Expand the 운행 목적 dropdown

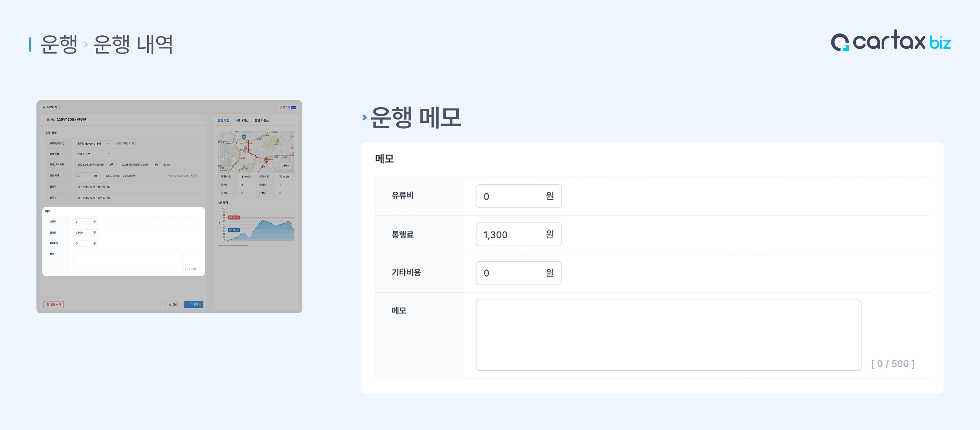(x=93, y=154)
